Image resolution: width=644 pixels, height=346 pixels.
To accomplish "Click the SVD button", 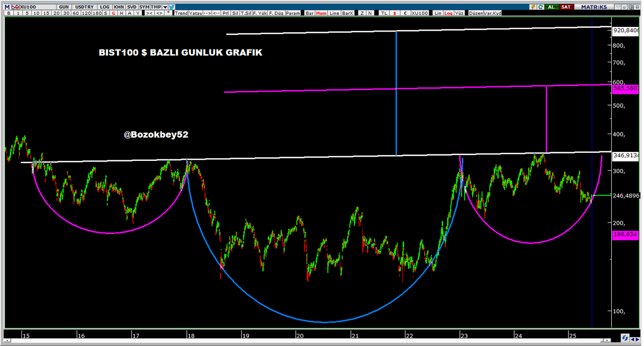I will (x=131, y=7).
